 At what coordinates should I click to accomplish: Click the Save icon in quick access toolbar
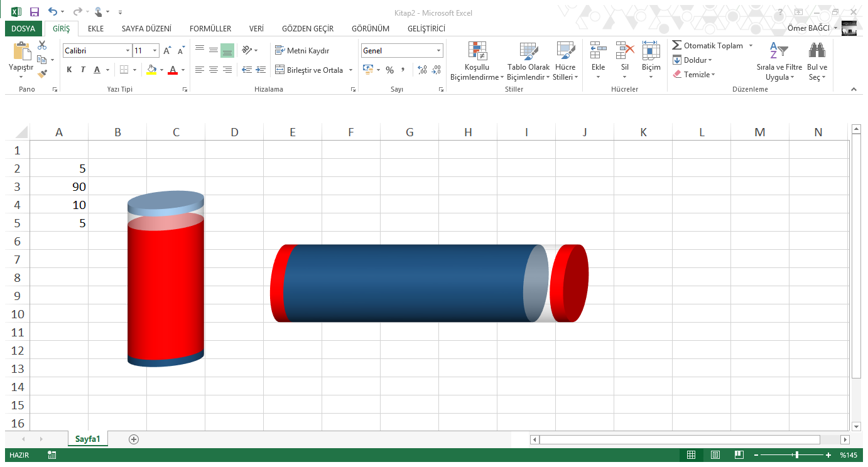tap(35, 12)
